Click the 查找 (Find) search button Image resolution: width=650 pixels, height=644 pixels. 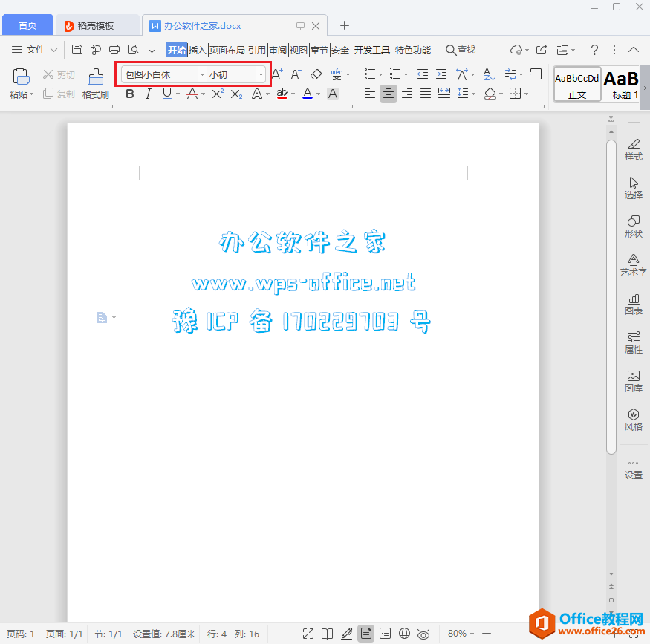coord(460,50)
